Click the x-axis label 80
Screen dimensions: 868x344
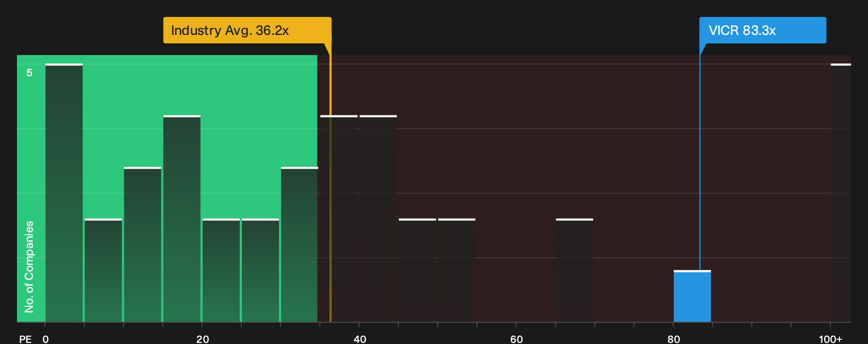click(x=673, y=339)
